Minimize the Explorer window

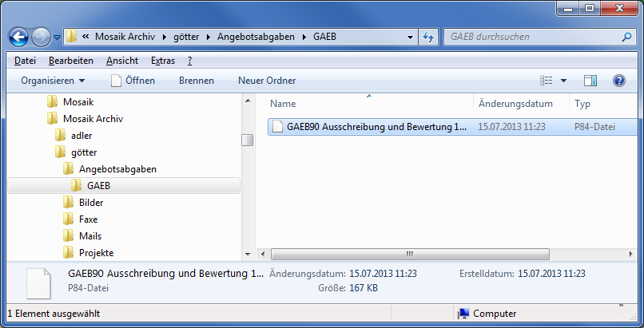[x=568, y=8]
